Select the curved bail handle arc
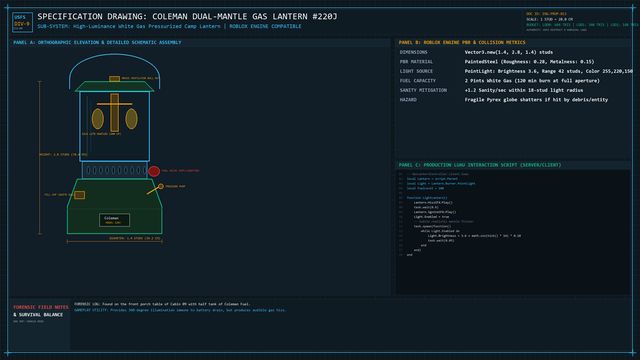640x360 pixels. click(115, 71)
